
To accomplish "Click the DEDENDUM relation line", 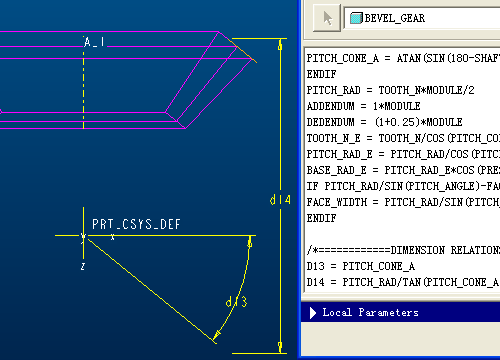I will 384,122.
